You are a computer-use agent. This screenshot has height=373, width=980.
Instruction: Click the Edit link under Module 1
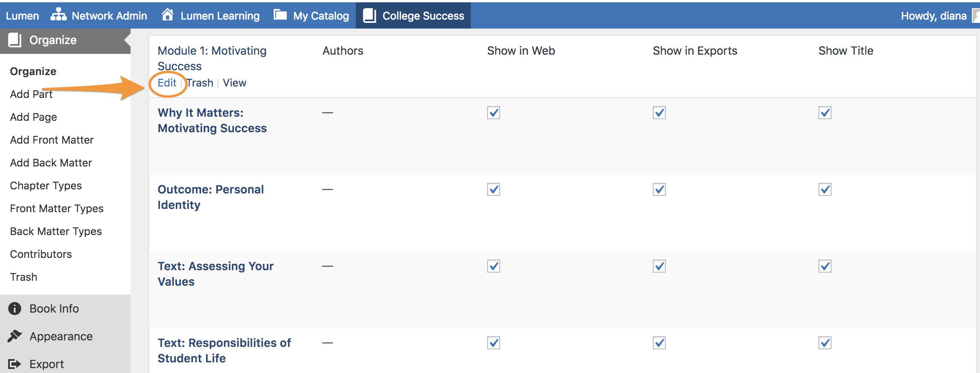[x=167, y=83]
